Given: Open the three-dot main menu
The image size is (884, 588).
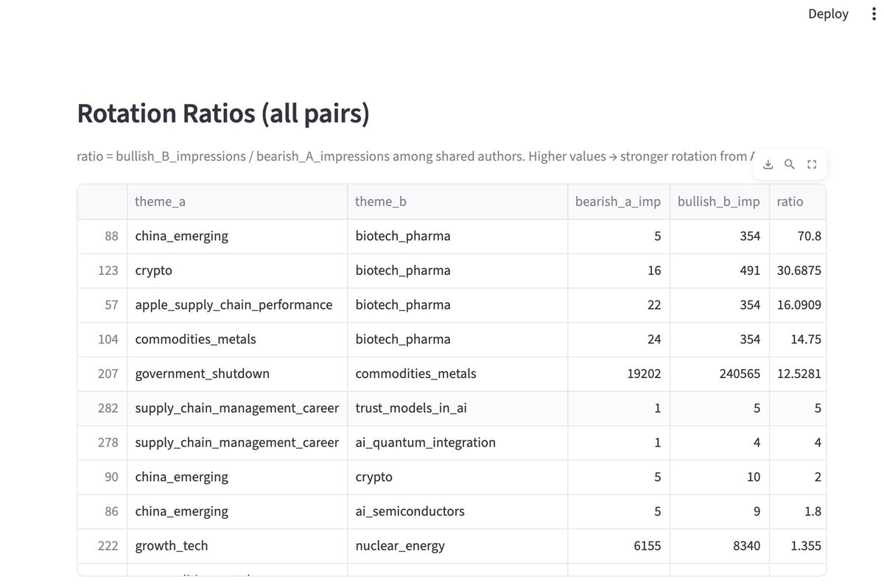Looking at the screenshot, I should [874, 14].
